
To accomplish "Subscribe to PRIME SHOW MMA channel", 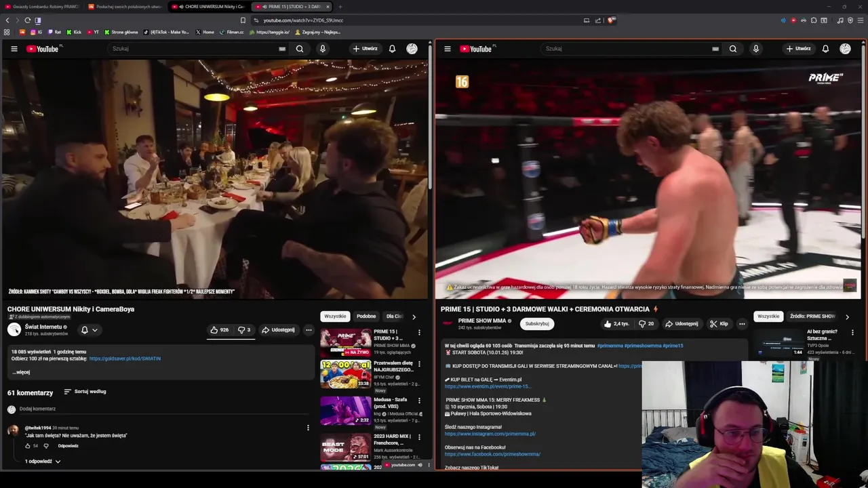I will tap(537, 324).
